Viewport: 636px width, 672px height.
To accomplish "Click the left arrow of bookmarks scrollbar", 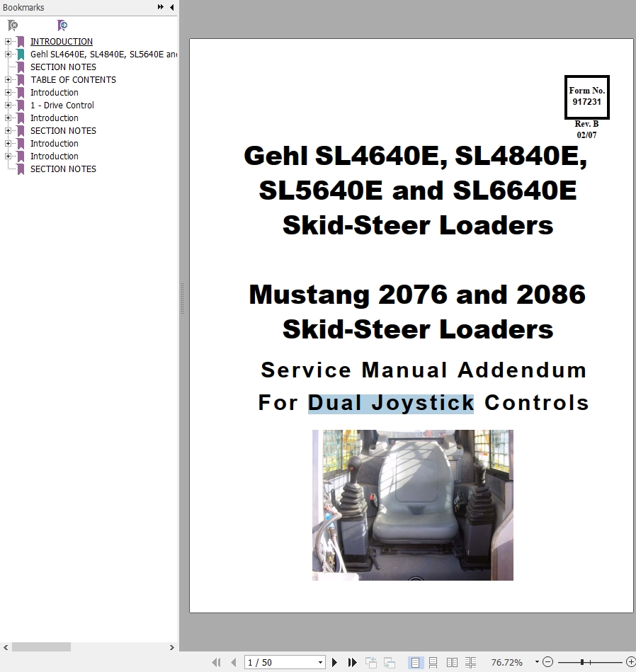I will point(6,647).
